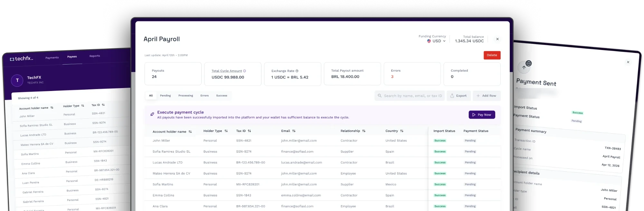Click Tax ID MX-RFC839201 in April Payroll table
This screenshot has height=211, width=644.
(248, 185)
